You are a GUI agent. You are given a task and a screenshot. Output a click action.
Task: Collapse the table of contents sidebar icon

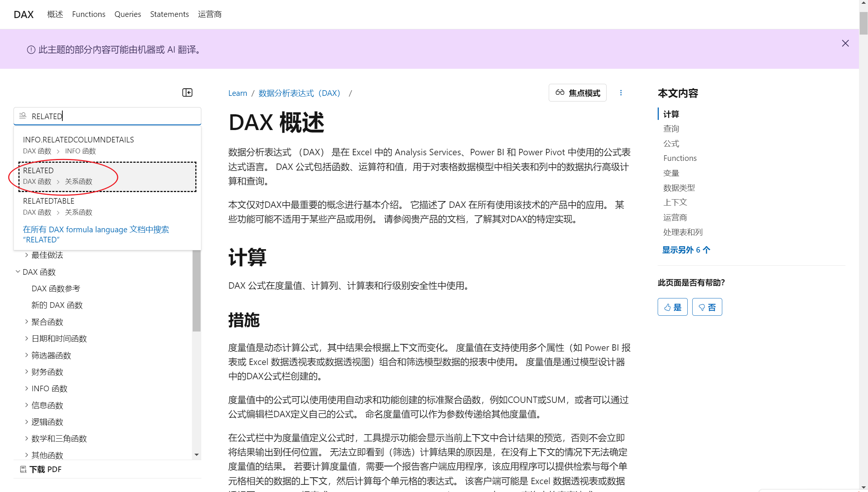coord(187,92)
